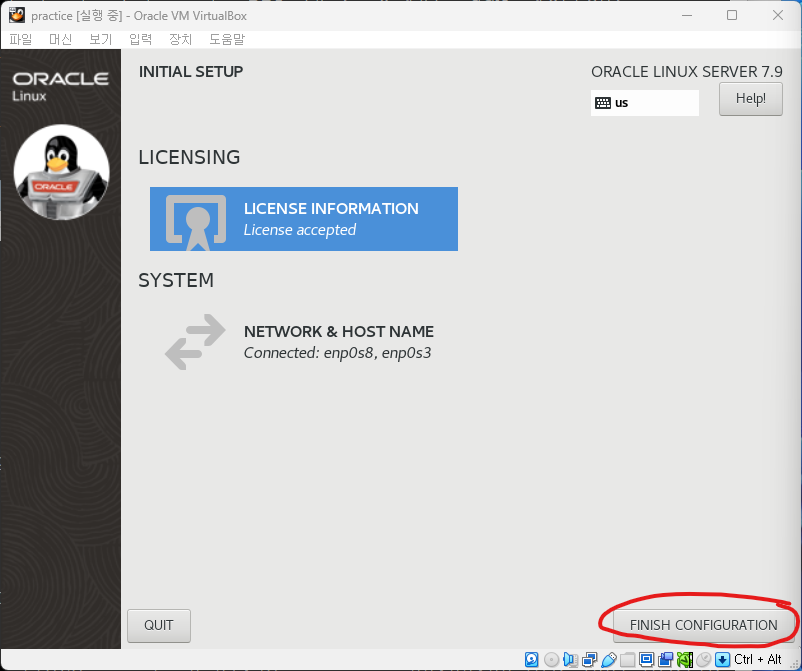Maximize the VirtualBox window
The image size is (802, 671).
click(732, 15)
